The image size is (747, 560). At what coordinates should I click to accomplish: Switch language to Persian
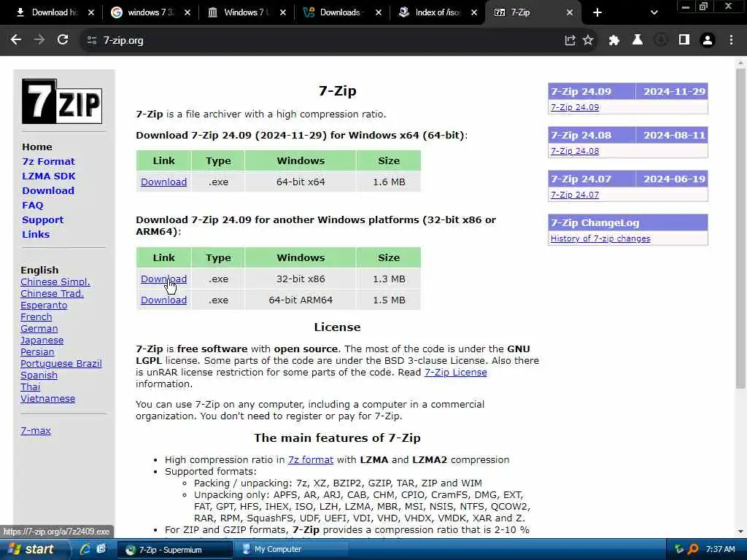click(x=37, y=352)
